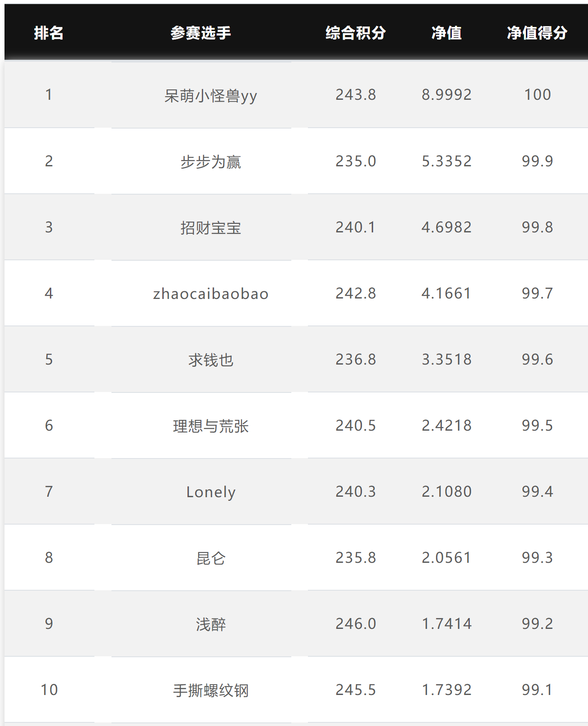
Task: Select contestant 浅醉
Action: pos(210,624)
